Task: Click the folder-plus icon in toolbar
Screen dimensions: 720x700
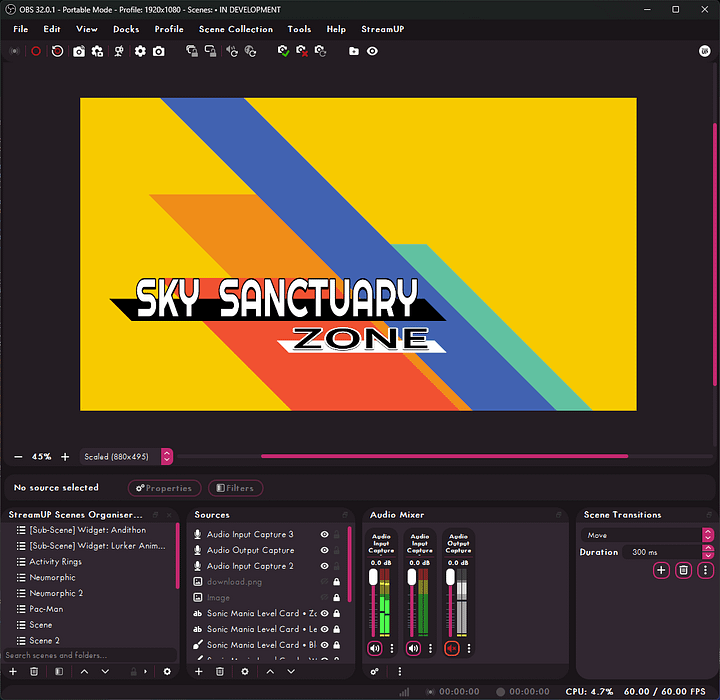Action: tap(354, 51)
